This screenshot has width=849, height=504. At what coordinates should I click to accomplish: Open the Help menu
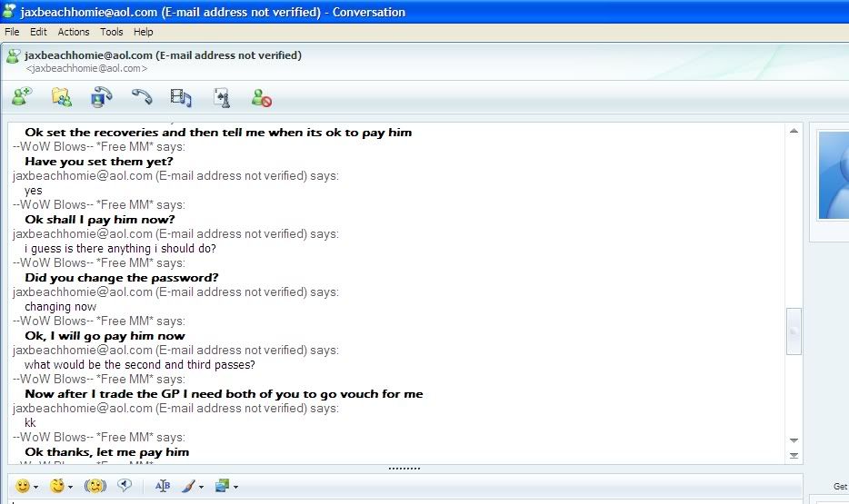[x=144, y=32]
